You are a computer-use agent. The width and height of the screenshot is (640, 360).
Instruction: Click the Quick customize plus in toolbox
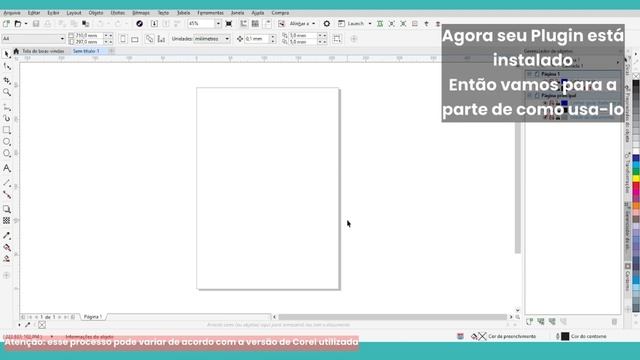(x=7, y=276)
